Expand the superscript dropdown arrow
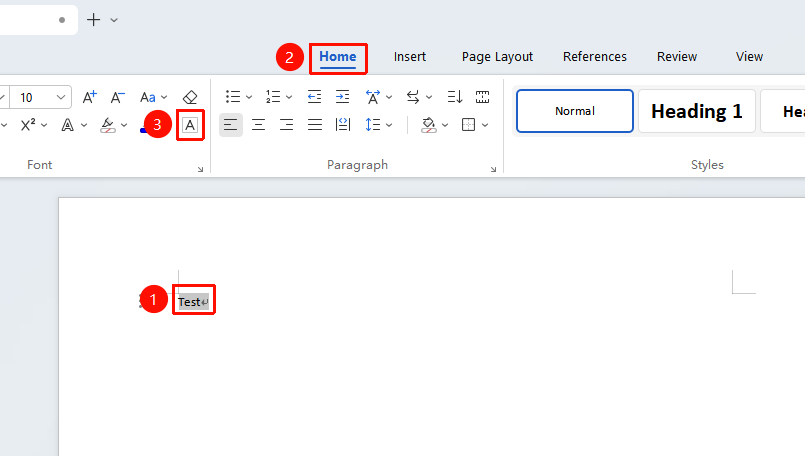The width and height of the screenshot is (805, 456). (x=44, y=125)
